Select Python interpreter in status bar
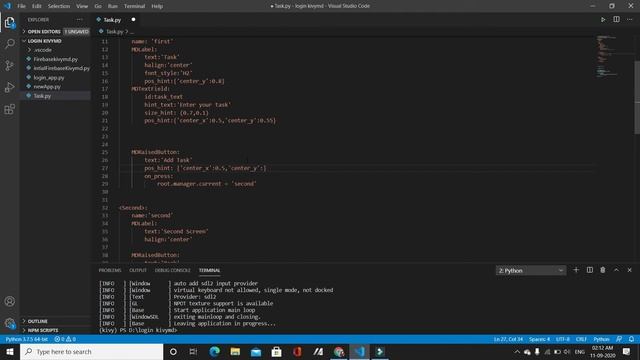This screenshot has height=360, width=640. pos(27,339)
